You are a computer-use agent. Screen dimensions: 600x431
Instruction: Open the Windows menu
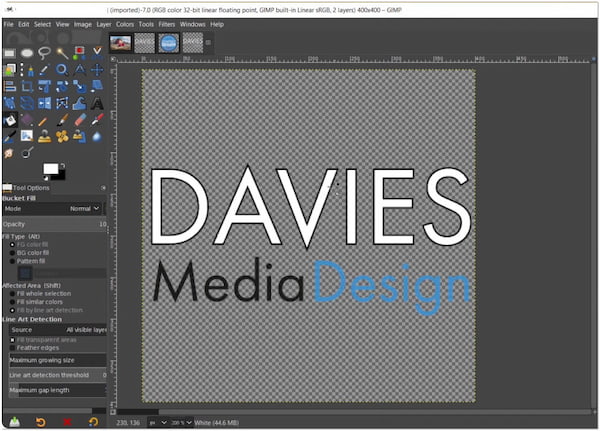coord(192,24)
